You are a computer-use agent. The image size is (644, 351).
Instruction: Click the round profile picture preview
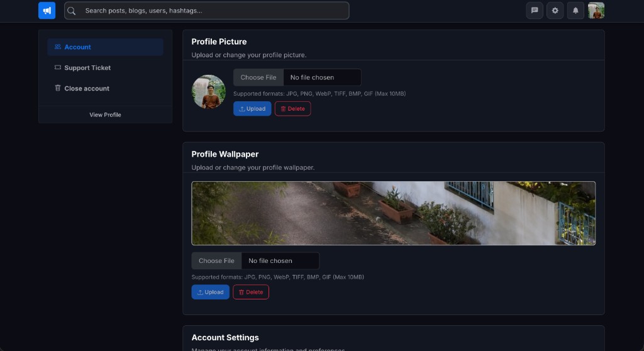[x=209, y=92]
